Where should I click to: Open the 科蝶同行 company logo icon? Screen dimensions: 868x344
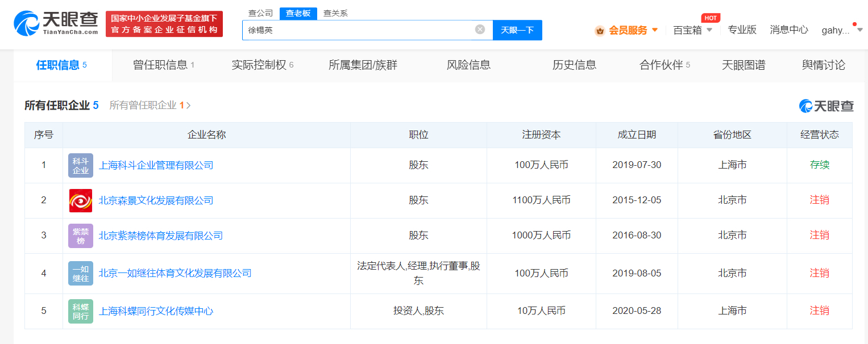click(81, 311)
